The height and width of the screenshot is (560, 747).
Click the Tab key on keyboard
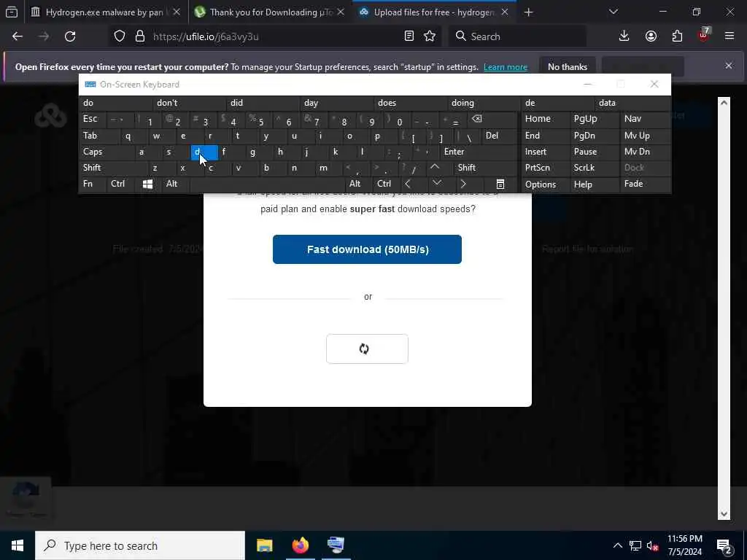point(99,136)
